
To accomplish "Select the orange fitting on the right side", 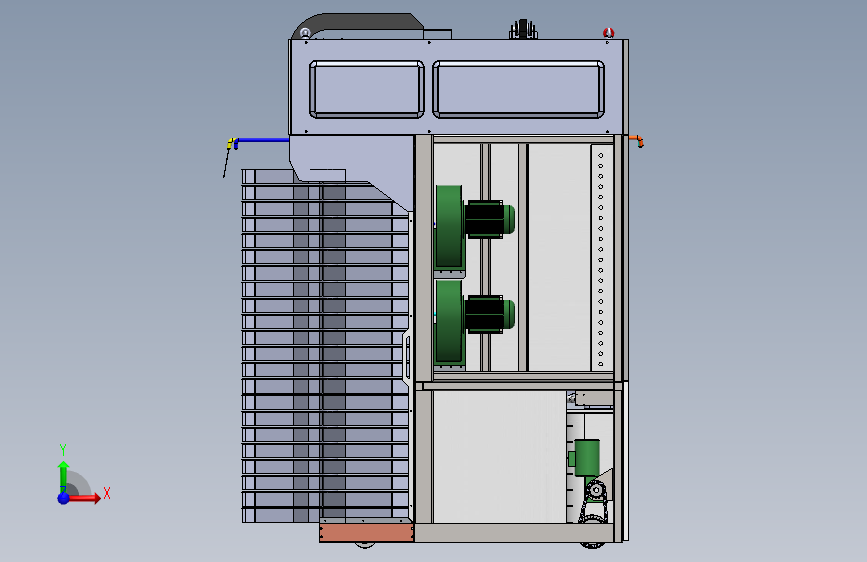I will (x=636, y=140).
